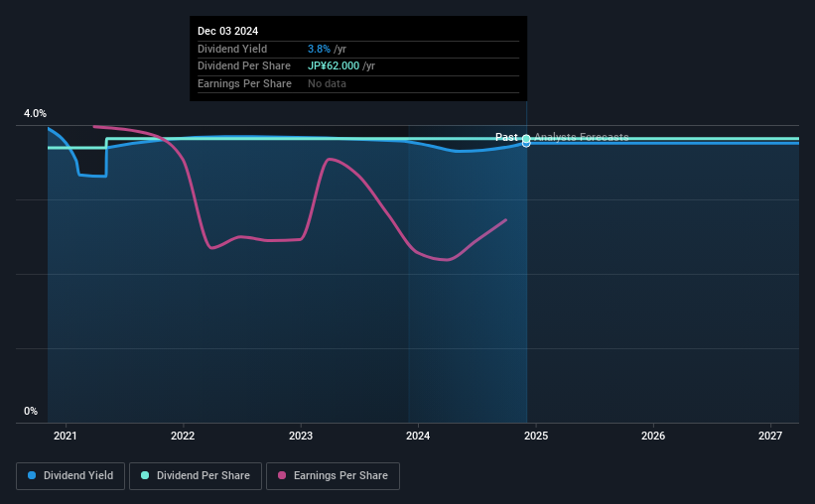Click the 'Analysts Forecasts' label
The height and width of the screenshot is (504, 815).
(581, 137)
